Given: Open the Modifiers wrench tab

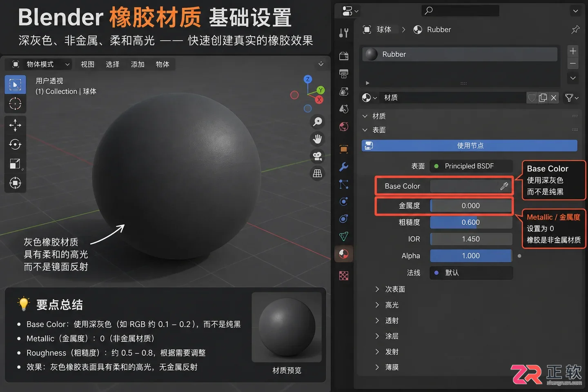Looking at the screenshot, I should click(344, 167).
